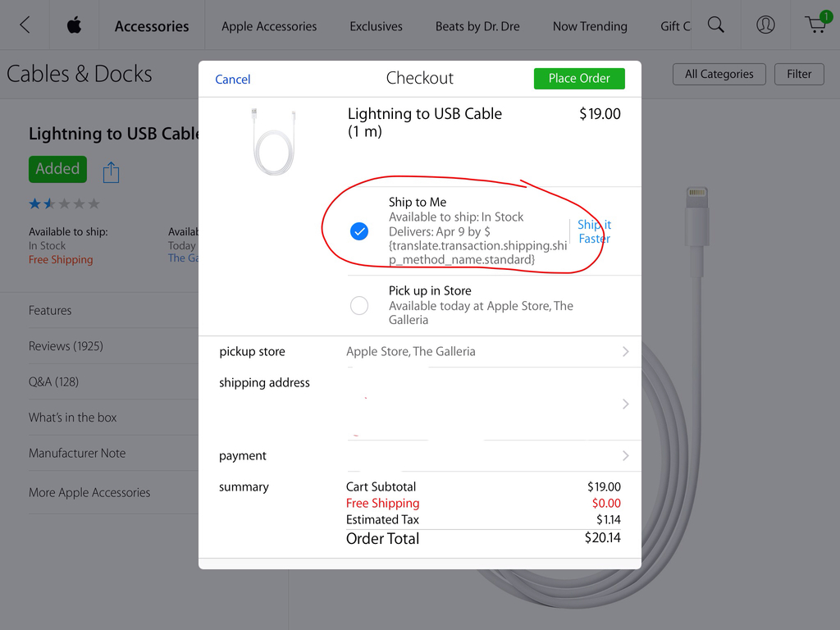The width and height of the screenshot is (840, 630).
Task: Click the star rating icons
Action: tap(64, 203)
